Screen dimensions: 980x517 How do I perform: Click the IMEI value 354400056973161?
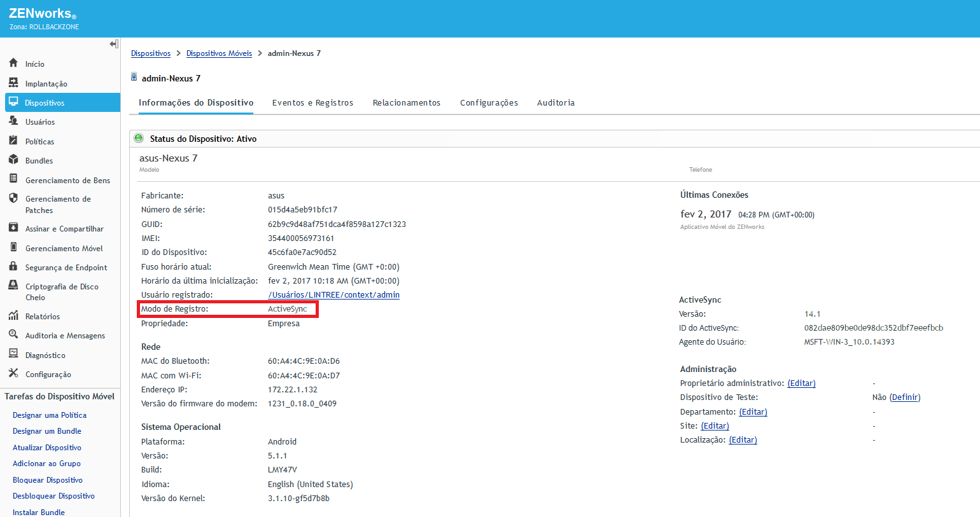coord(301,238)
